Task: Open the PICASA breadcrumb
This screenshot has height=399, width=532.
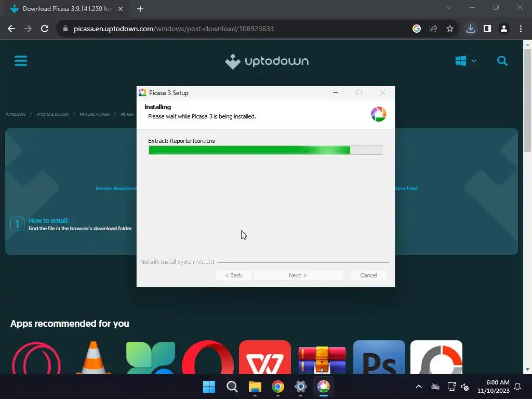Action: (127, 114)
